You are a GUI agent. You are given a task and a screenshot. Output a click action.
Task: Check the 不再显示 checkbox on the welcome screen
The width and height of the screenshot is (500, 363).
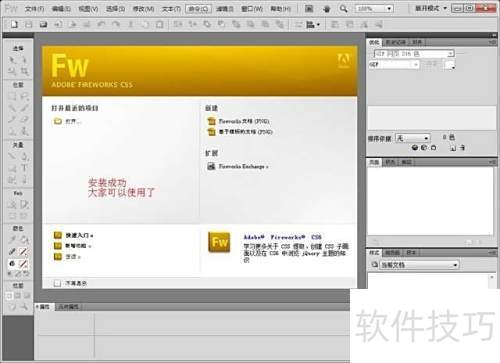pyautogui.click(x=57, y=283)
